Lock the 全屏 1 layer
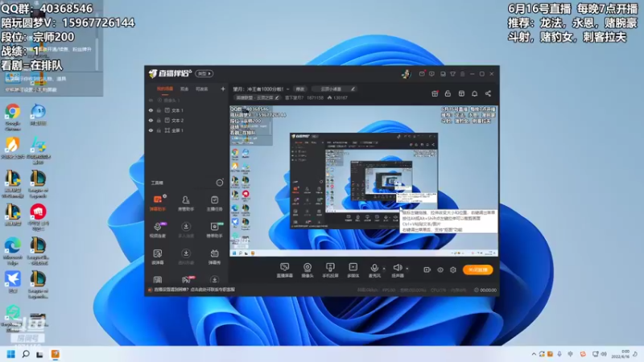This screenshot has height=362, width=644. (159, 130)
